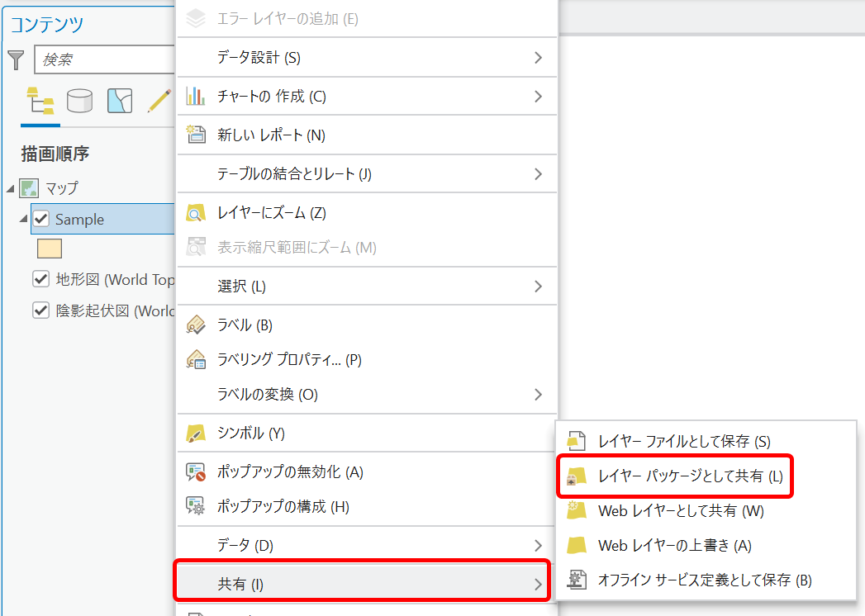865x616 pixels.
Task: Choose Web レイヤーとして共有 (W)
Action: [680, 511]
